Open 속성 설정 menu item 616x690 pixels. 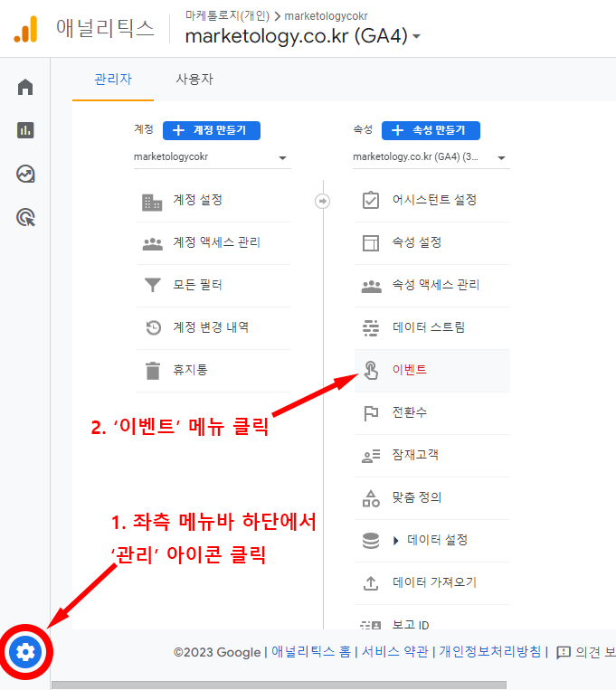click(x=432, y=243)
